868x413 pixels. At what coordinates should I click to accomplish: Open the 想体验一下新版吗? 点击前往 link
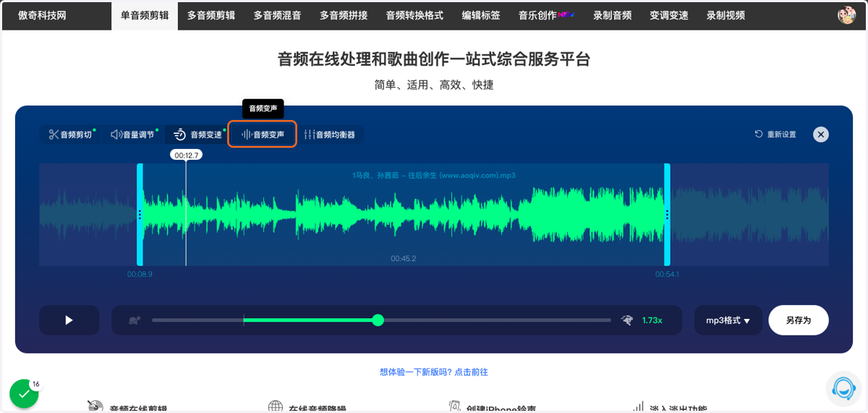(434, 372)
